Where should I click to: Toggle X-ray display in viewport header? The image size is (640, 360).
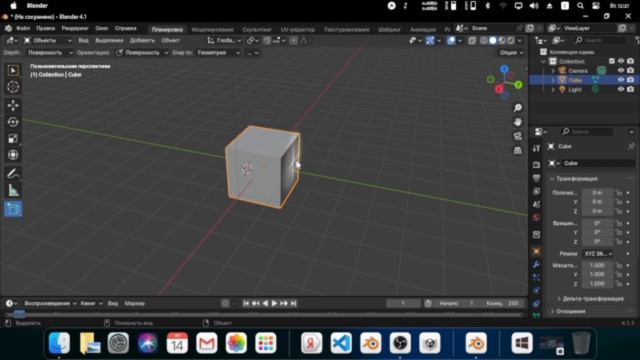[x=472, y=40]
